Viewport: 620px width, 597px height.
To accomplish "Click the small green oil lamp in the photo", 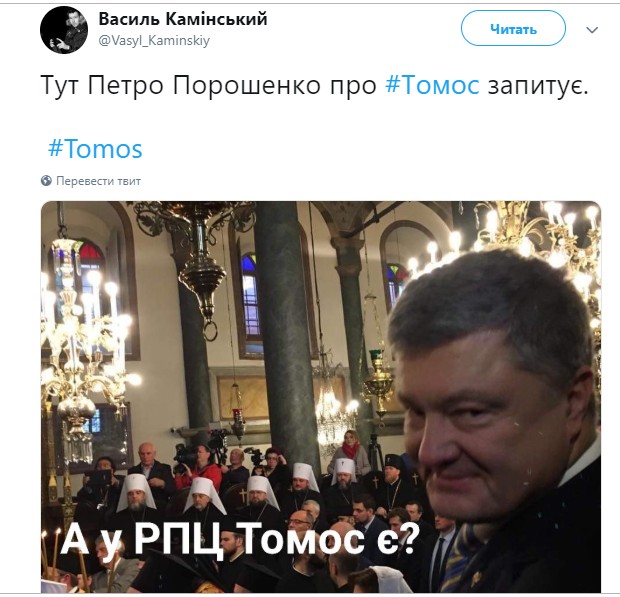I will coord(379,380).
